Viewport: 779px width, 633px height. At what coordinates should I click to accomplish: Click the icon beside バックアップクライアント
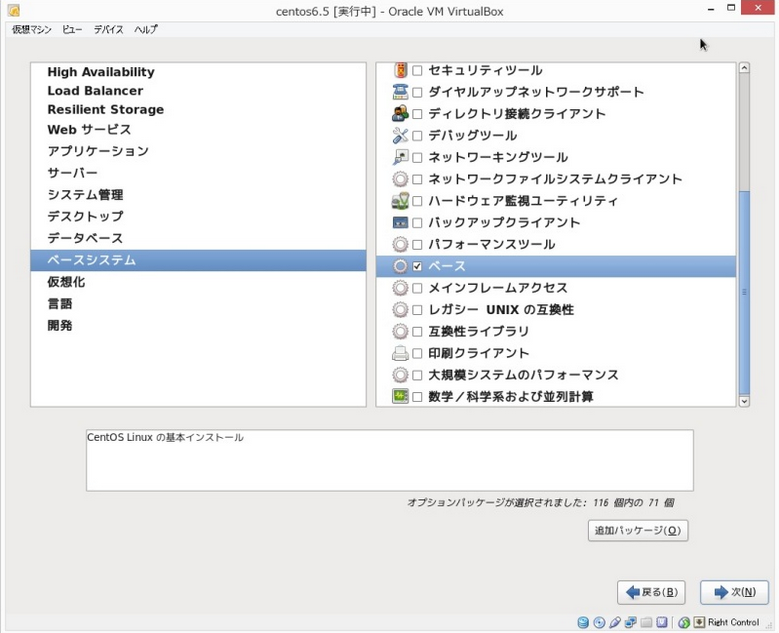coord(400,223)
